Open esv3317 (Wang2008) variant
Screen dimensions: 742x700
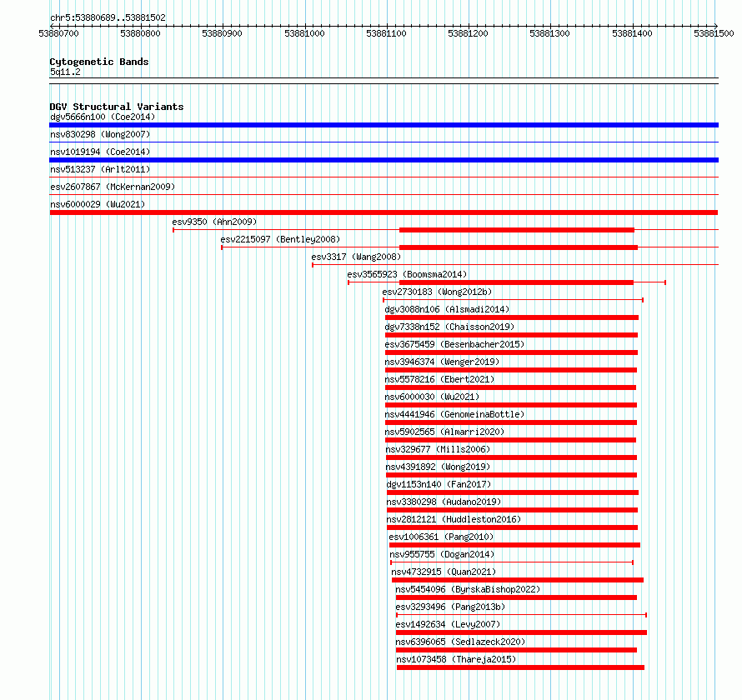[x=356, y=257]
